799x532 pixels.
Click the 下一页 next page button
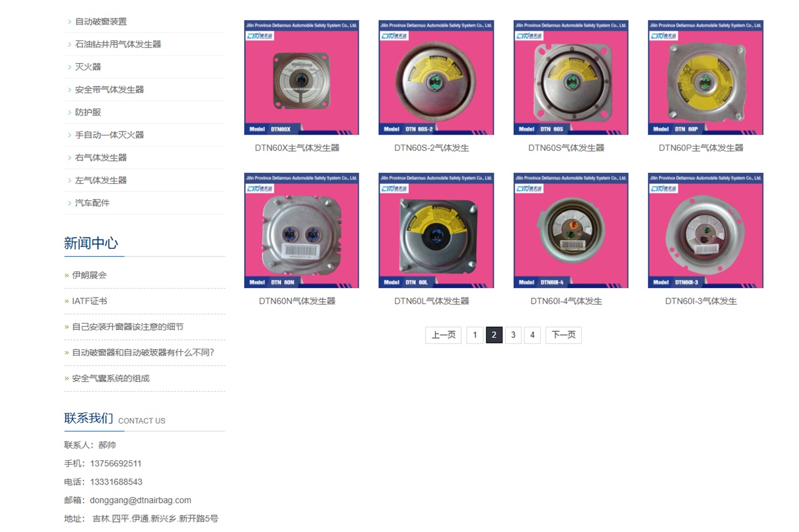[x=564, y=335]
